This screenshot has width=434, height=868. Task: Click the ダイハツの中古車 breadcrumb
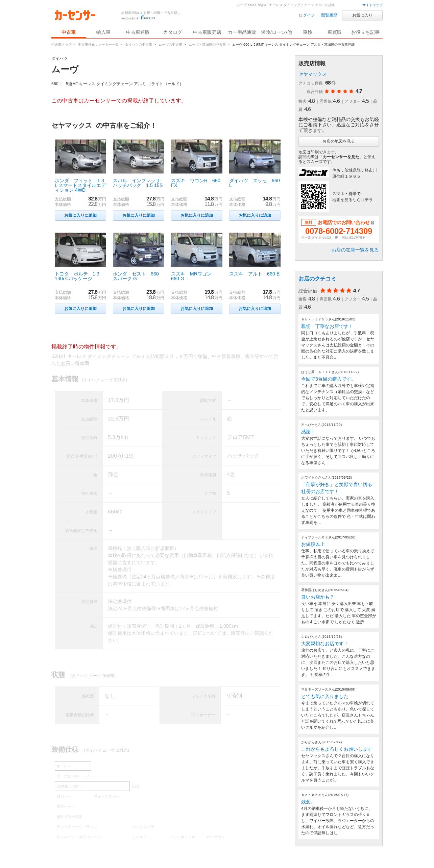point(138,45)
